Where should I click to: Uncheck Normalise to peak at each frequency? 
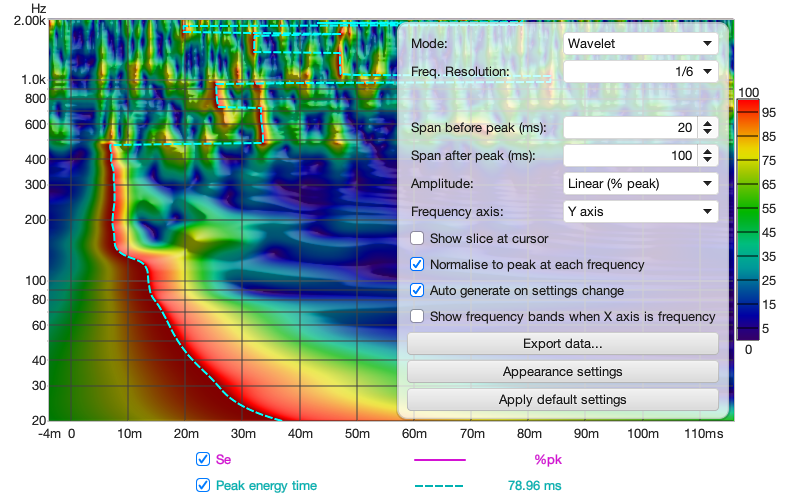click(x=418, y=265)
